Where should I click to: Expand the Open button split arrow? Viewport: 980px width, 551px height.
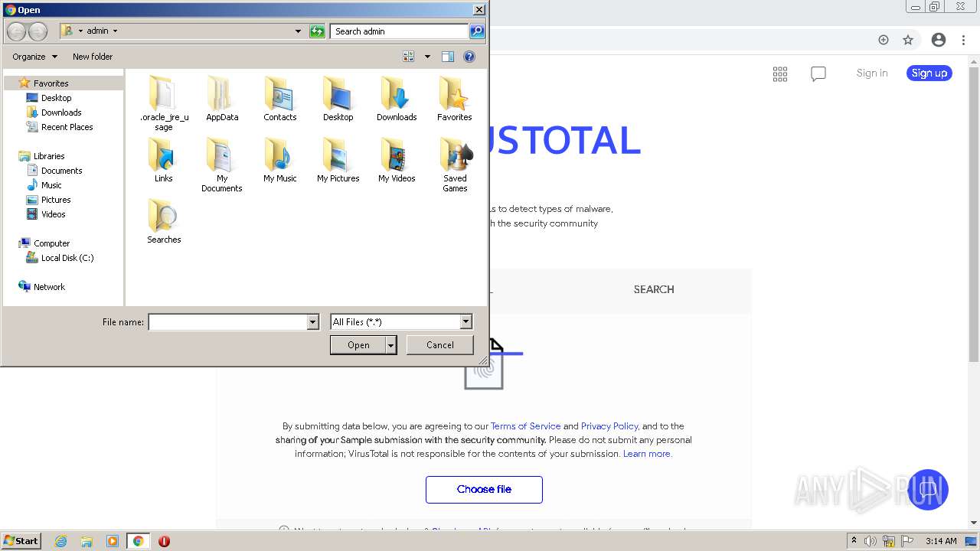pos(391,345)
